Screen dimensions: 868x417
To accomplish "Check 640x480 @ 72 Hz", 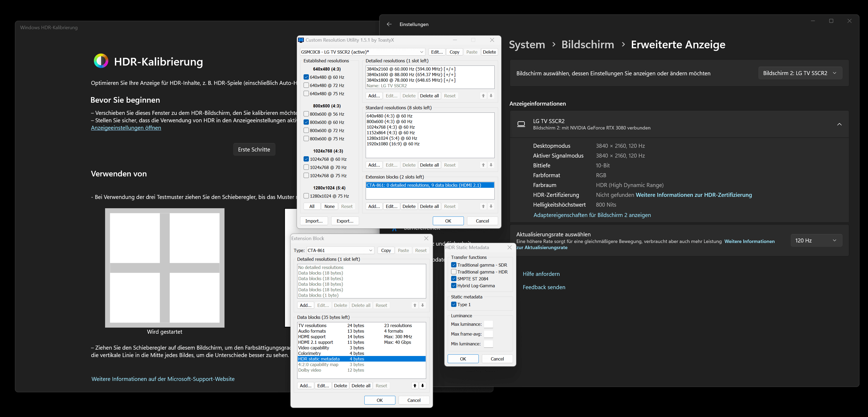I will [306, 85].
